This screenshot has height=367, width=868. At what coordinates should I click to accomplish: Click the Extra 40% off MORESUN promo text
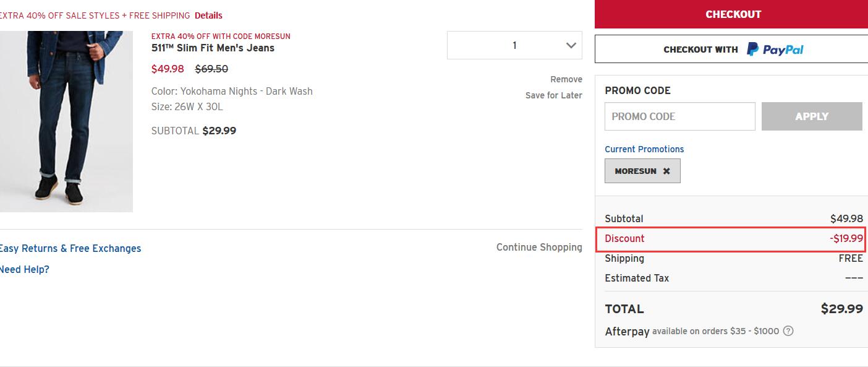click(221, 37)
